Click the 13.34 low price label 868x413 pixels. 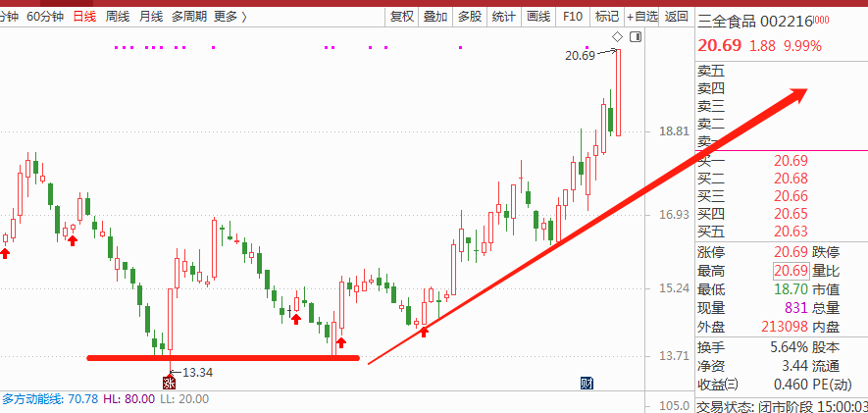click(x=197, y=372)
